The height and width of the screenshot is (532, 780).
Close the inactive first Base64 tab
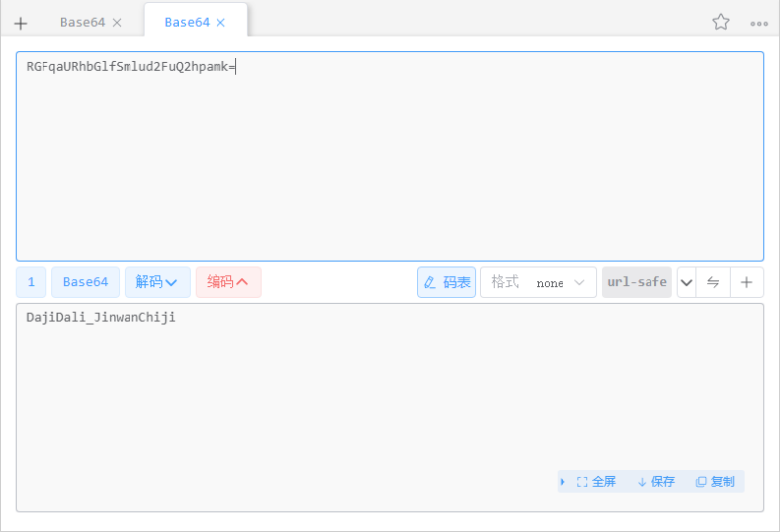[x=117, y=22]
